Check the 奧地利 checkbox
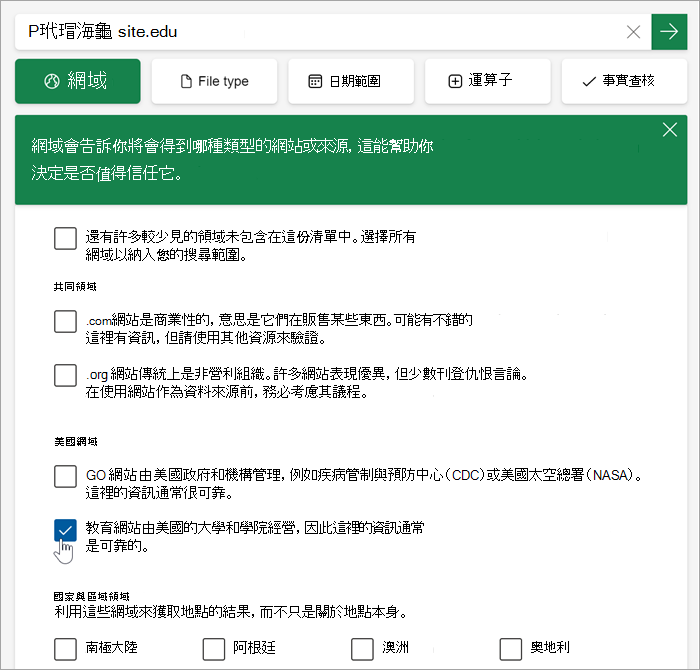 point(511,649)
